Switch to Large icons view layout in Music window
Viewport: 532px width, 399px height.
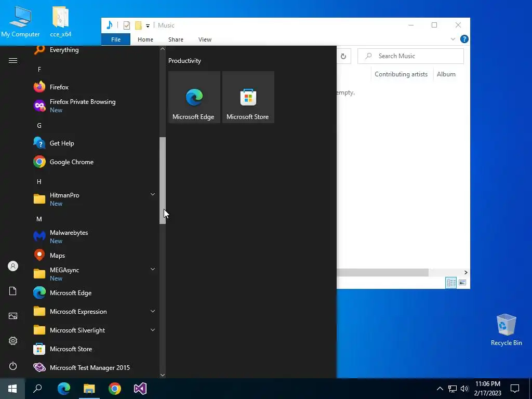click(x=462, y=282)
